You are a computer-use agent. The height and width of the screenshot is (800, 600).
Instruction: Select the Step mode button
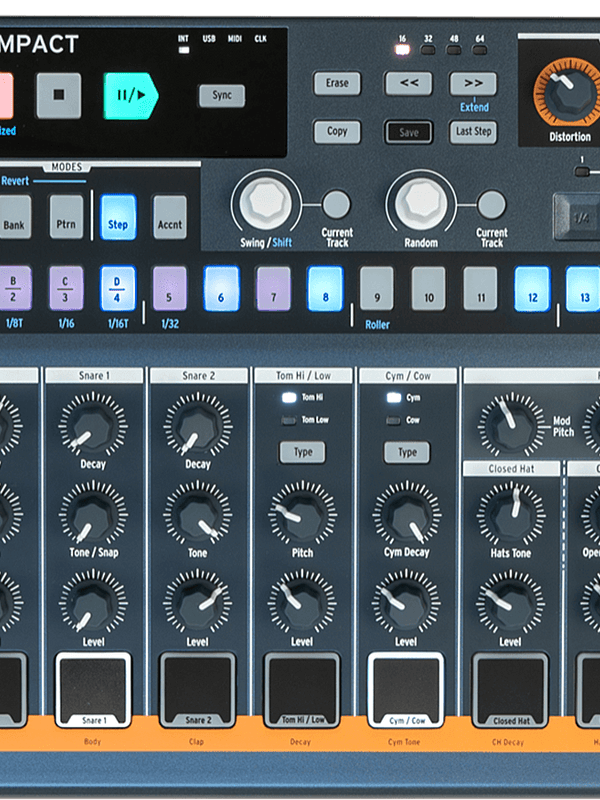118,216
